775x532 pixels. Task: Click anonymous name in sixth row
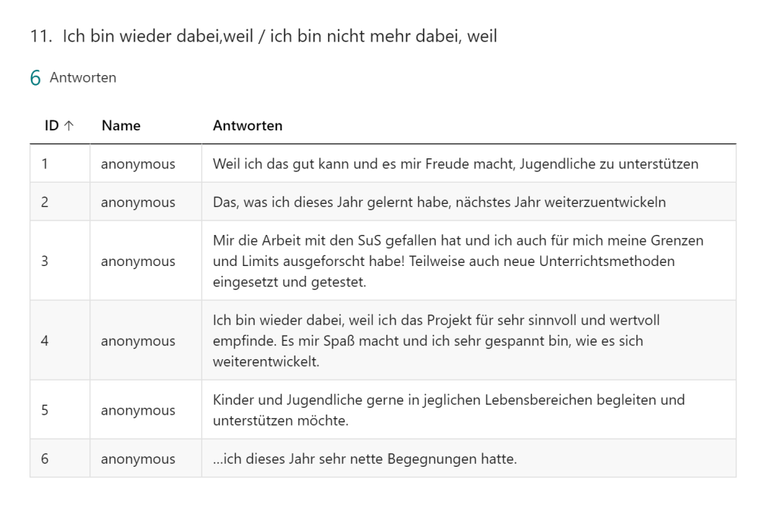coord(138,458)
